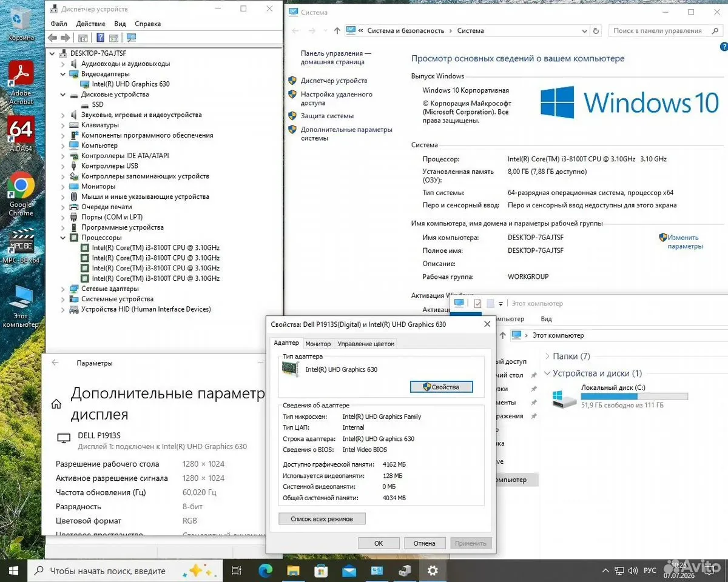The width and height of the screenshot is (728, 582).
Task: Open Файл menu in Device Manager
Action: (x=59, y=24)
